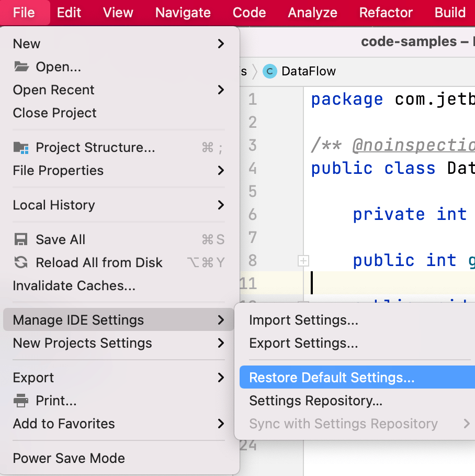The width and height of the screenshot is (475, 476).
Task: Click line number 4 in the gutter
Action: click(x=253, y=168)
